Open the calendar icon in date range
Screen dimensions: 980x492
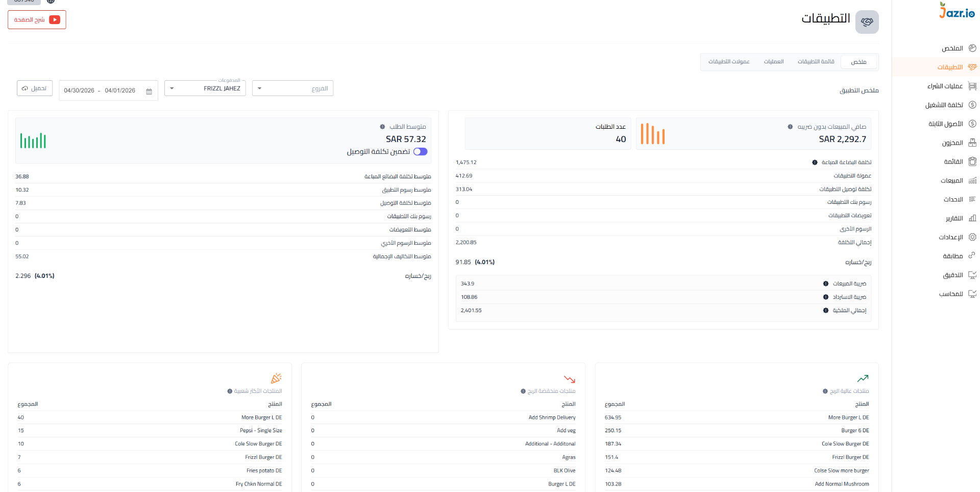click(149, 91)
